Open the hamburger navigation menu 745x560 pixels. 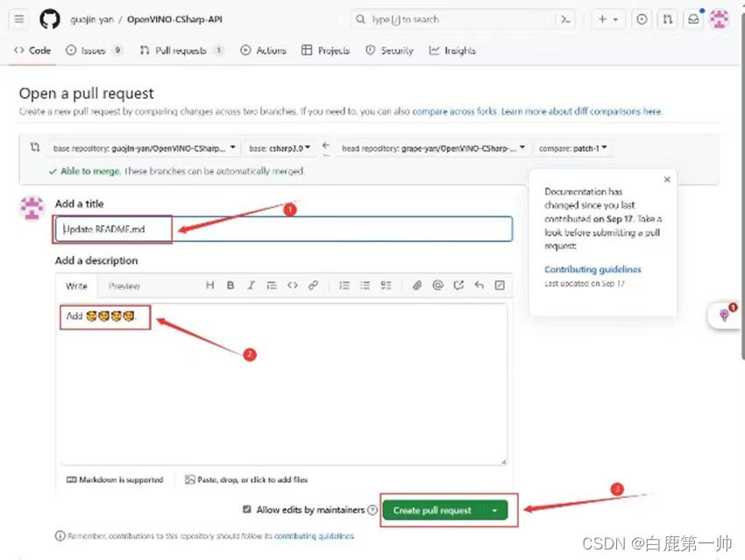19,19
